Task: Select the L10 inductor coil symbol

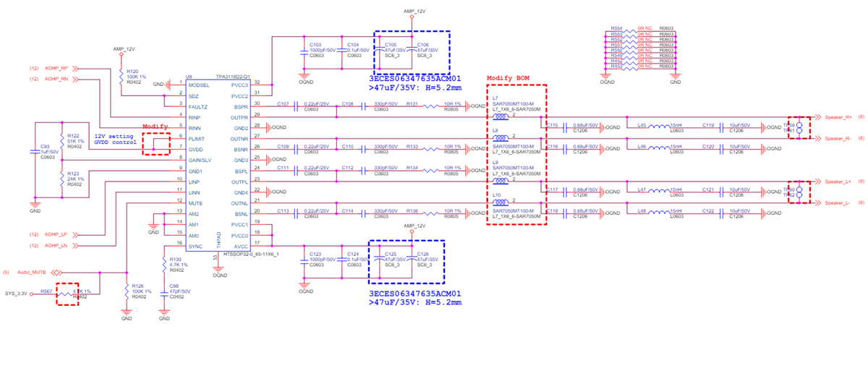Action: tap(500, 202)
